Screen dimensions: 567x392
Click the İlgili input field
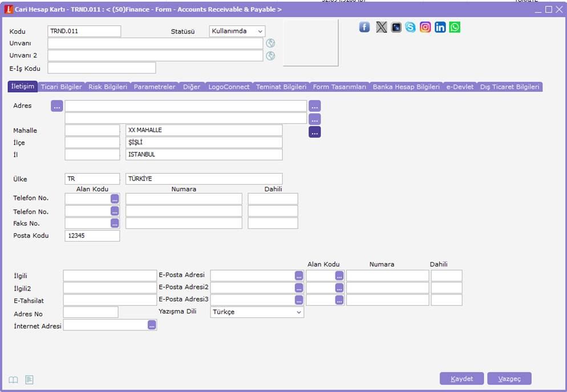click(x=110, y=276)
